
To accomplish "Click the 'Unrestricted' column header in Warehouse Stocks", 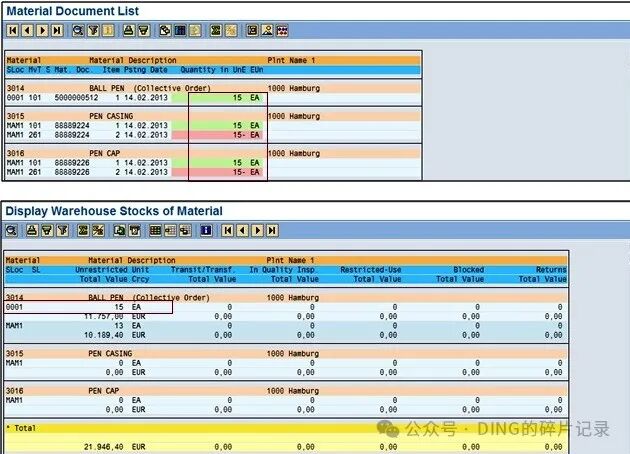I will tap(102, 270).
